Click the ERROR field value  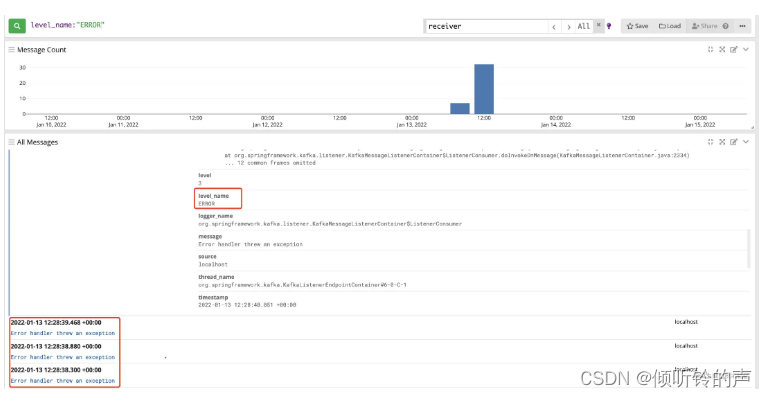coord(207,203)
